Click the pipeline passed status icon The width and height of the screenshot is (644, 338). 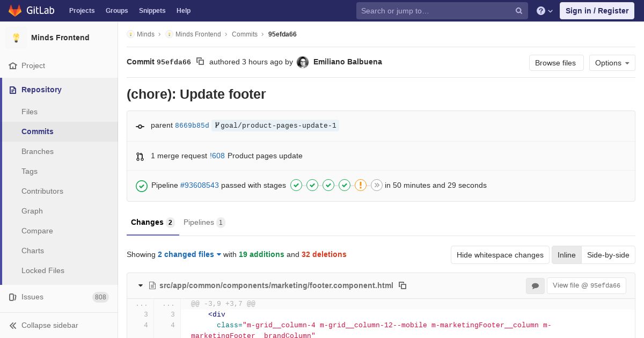click(x=142, y=186)
